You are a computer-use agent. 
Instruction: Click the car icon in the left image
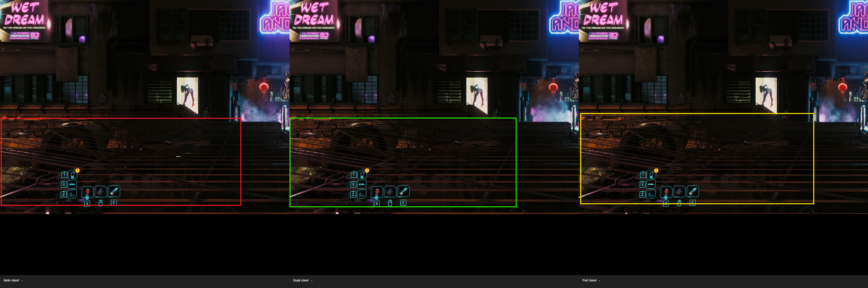click(x=72, y=184)
